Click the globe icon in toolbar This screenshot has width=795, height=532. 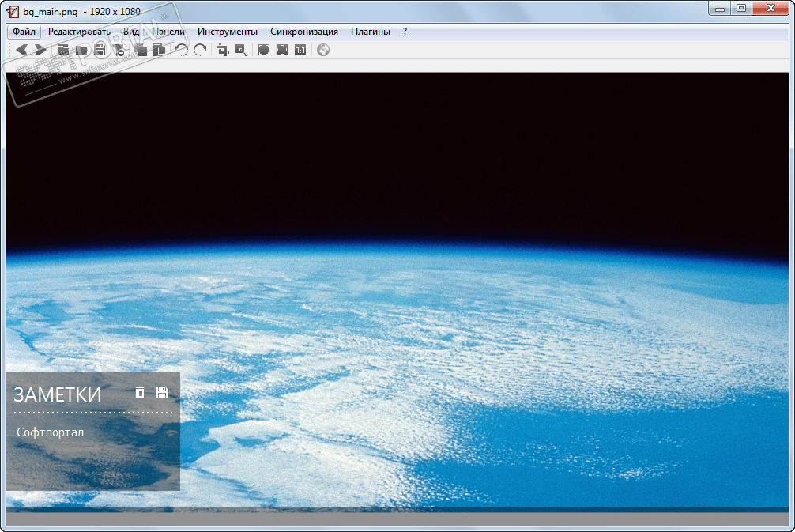[x=323, y=50]
